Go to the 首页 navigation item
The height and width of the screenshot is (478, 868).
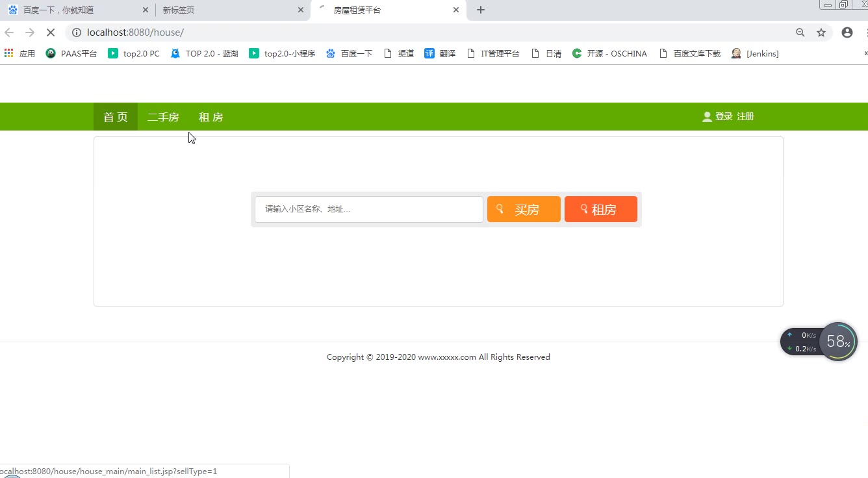pyautogui.click(x=116, y=117)
